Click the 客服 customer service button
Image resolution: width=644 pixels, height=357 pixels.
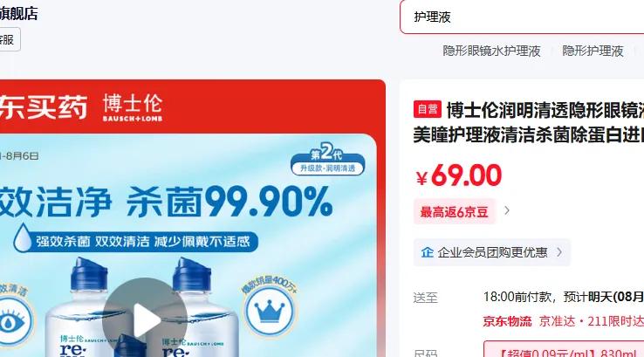pyautogui.click(x=10, y=40)
